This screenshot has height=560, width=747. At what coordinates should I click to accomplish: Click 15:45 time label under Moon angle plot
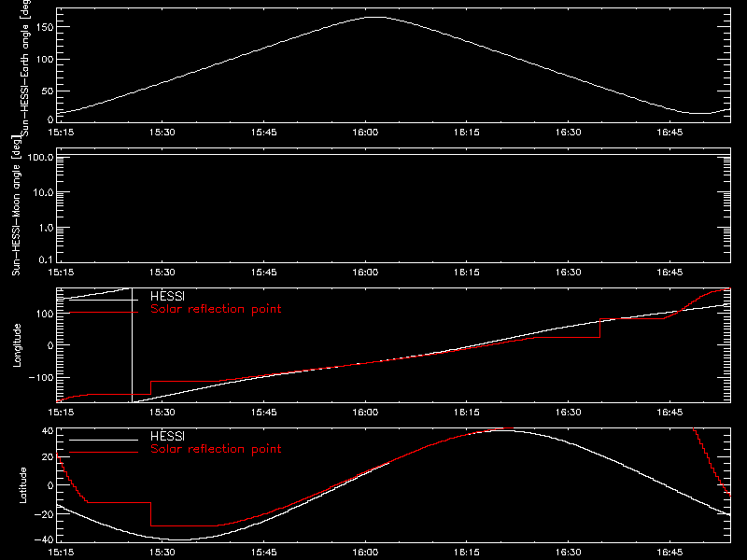(264, 272)
